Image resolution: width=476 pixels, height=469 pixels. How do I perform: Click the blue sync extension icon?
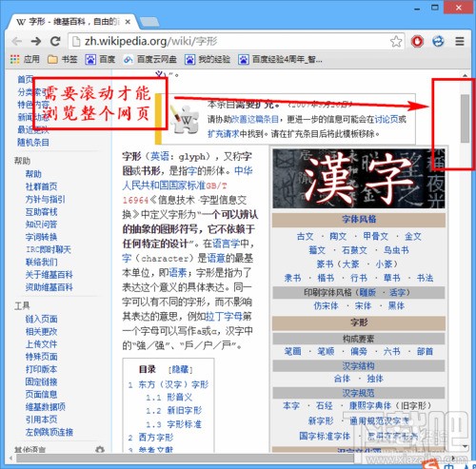[438, 41]
